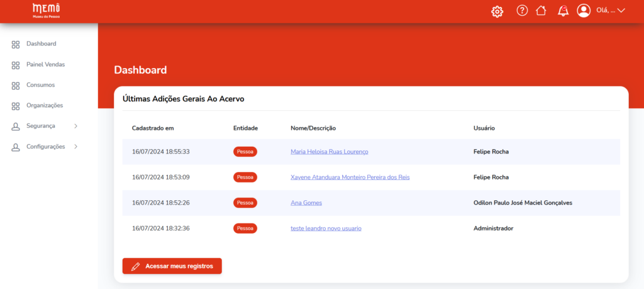Select Dashboard in the sidebar
Screen dimensions: 644x289
click(x=41, y=44)
